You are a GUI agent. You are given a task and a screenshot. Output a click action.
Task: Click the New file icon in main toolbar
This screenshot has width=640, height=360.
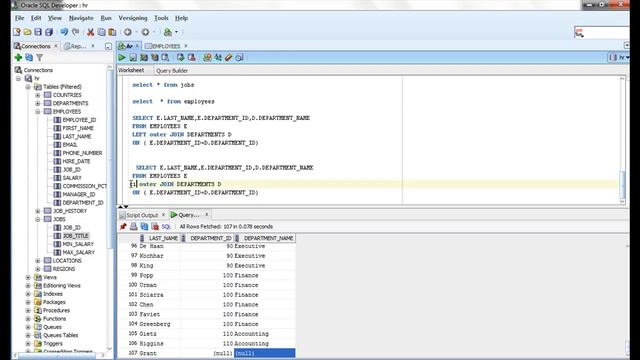pyautogui.click(x=17, y=32)
